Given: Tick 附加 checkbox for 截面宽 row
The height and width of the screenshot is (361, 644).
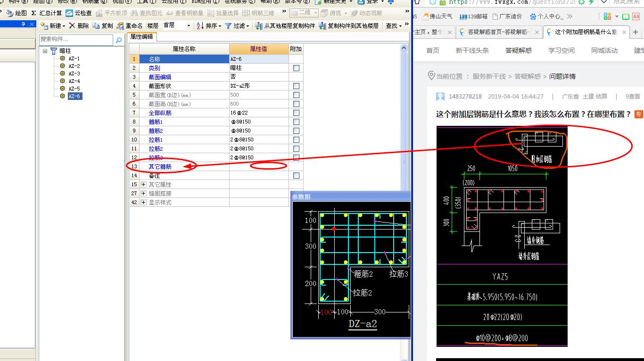Looking at the screenshot, I should [296, 95].
